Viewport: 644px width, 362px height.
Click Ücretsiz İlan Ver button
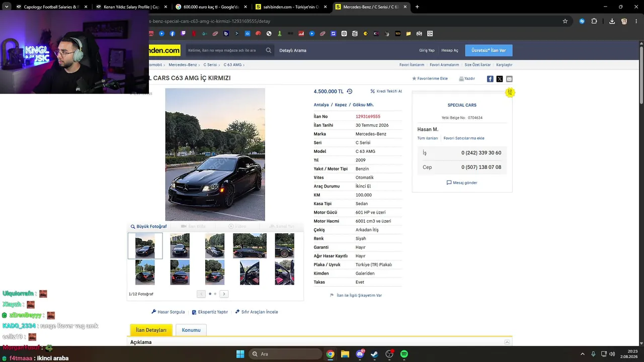[489, 50]
